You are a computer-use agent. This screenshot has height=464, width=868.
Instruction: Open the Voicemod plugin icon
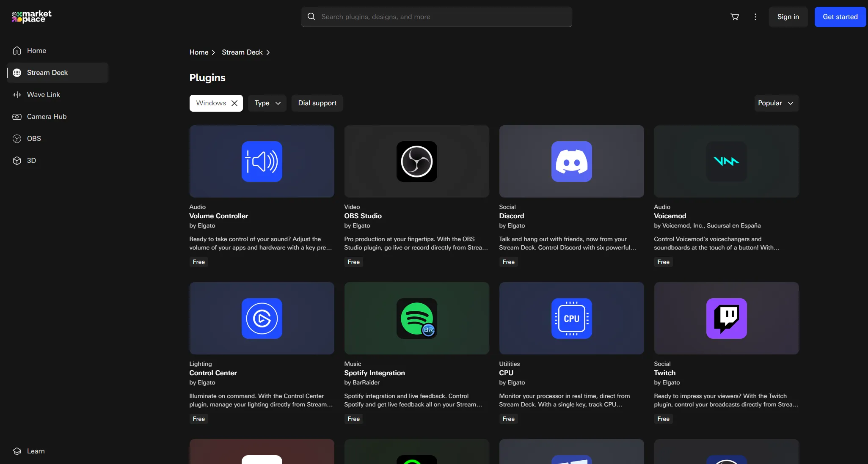[x=726, y=162]
